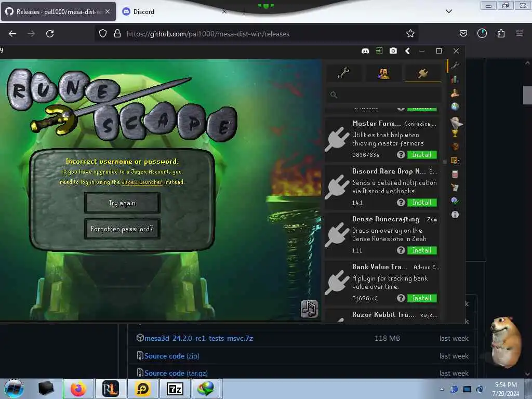Click the RuneLite taskbar icon
This screenshot has width=532, height=399.
pos(110,389)
